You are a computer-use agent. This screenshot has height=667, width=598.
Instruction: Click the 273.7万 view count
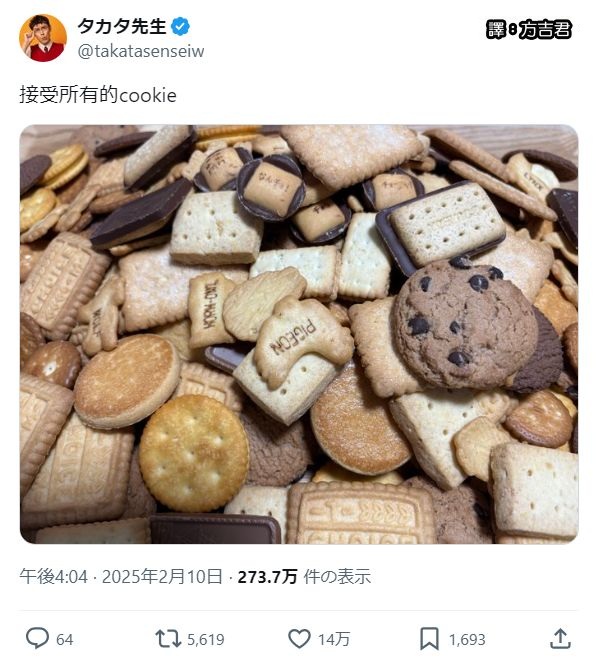(267, 577)
